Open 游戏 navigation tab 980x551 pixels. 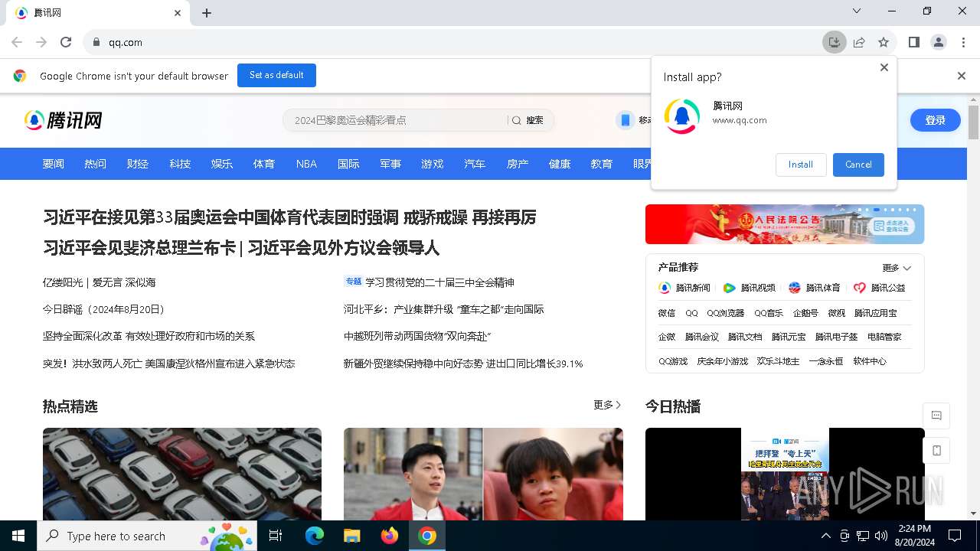click(433, 164)
